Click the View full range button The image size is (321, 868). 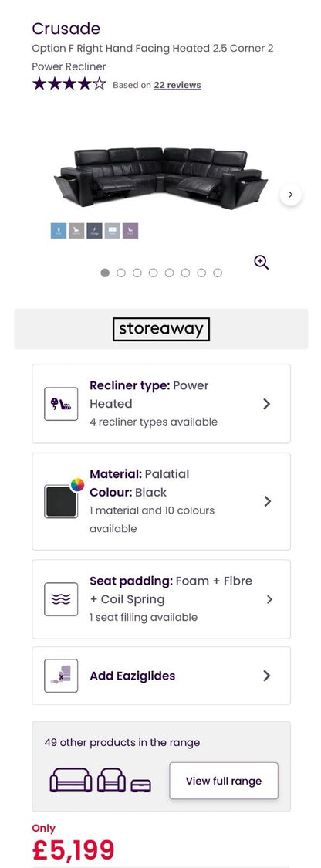tap(224, 781)
